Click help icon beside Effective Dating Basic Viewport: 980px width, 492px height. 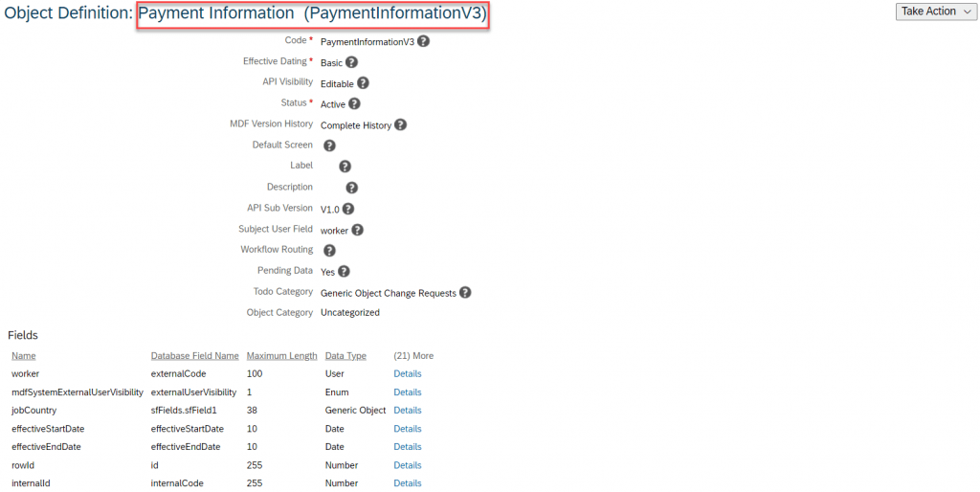pos(351,62)
